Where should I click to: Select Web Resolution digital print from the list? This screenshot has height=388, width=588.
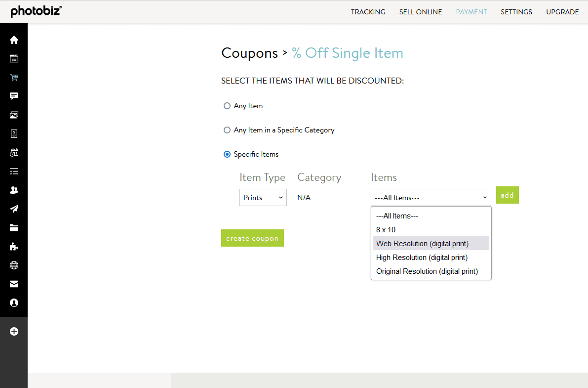coord(422,243)
